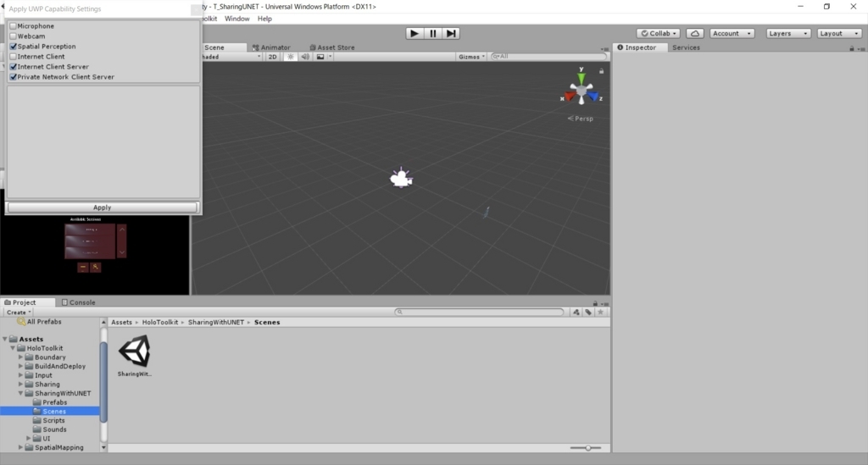Screen dimensions: 868x465
Task: Click search by label tag icon
Action: click(x=588, y=312)
